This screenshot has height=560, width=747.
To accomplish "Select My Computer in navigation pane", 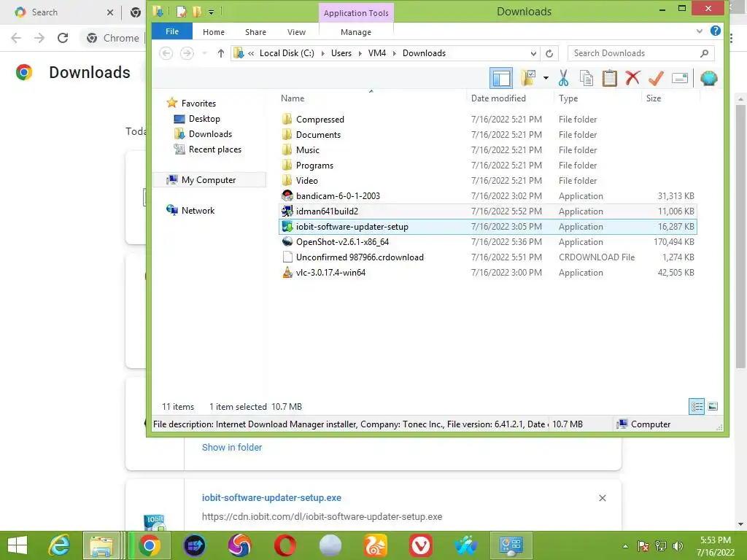I will [x=209, y=180].
